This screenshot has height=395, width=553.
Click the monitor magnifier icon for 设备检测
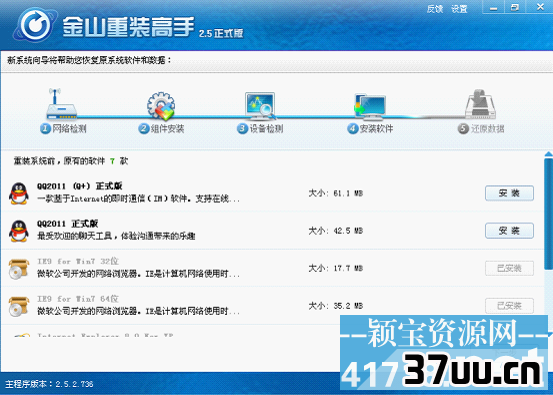261,105
